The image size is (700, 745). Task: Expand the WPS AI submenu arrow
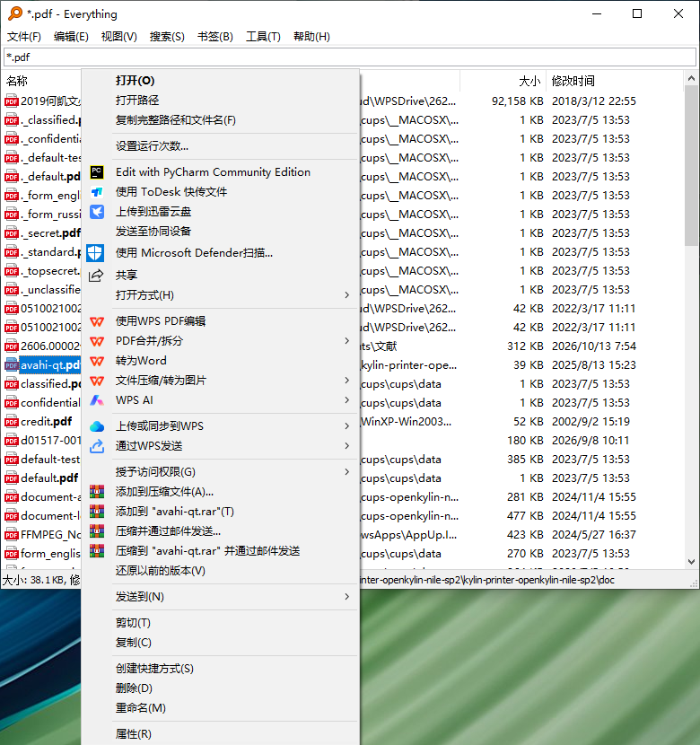coord(347,400)
